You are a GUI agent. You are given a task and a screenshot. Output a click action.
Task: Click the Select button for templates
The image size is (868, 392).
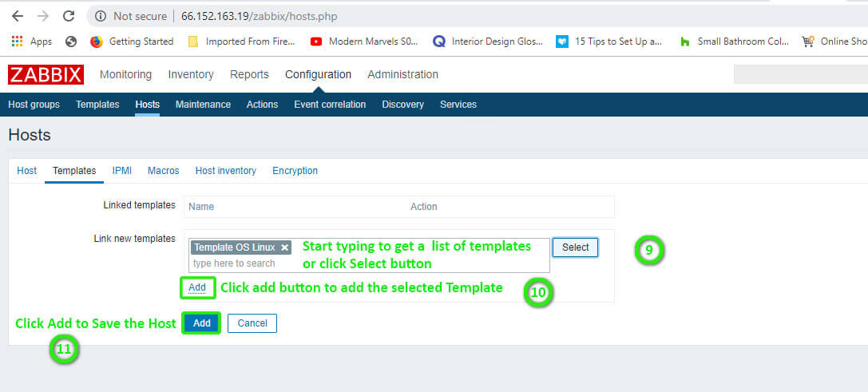pyautogui.click(x=575, y=247)
